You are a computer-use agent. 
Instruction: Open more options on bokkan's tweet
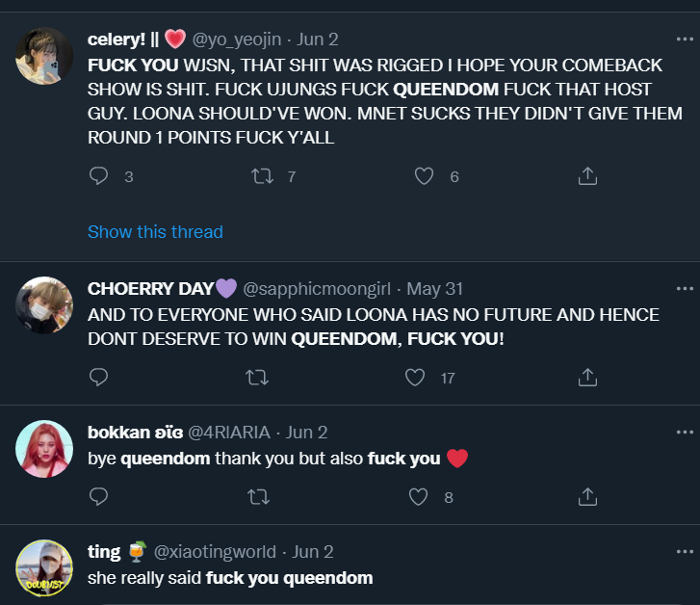[x=685, y=432]
